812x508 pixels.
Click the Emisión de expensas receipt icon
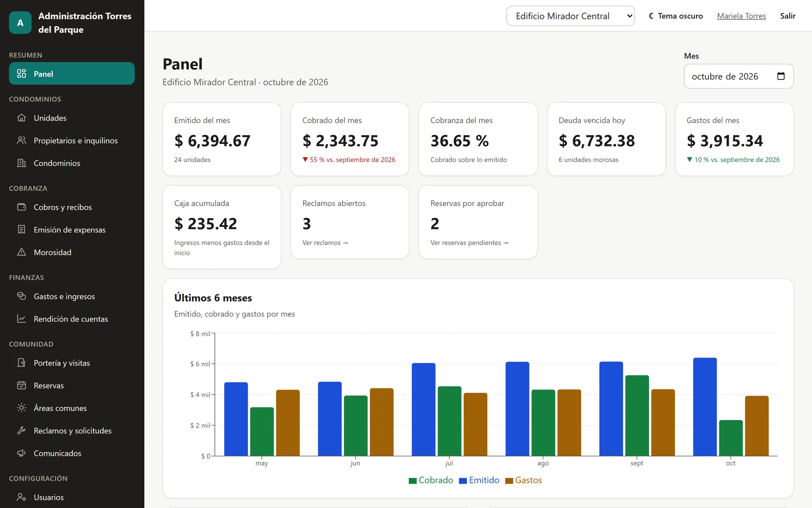pos(22,229)
